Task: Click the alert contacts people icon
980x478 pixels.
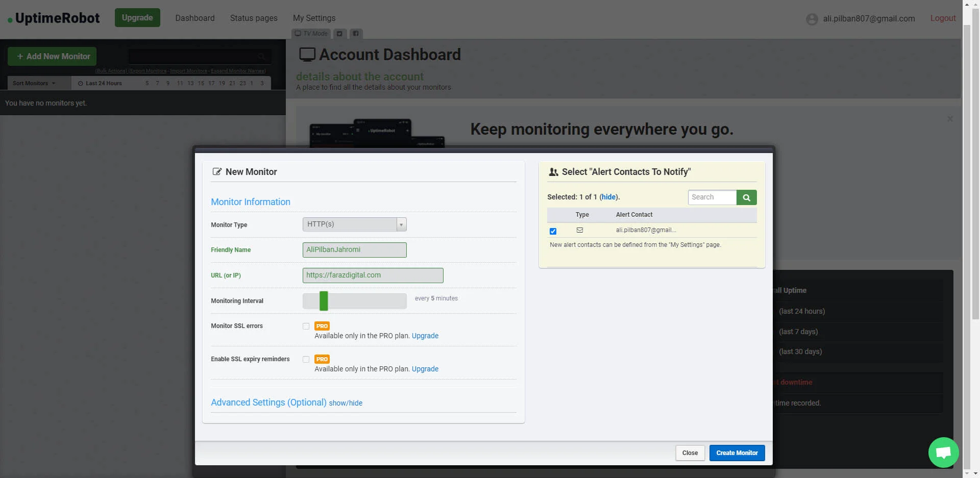Action: click(x=553, y=172)
